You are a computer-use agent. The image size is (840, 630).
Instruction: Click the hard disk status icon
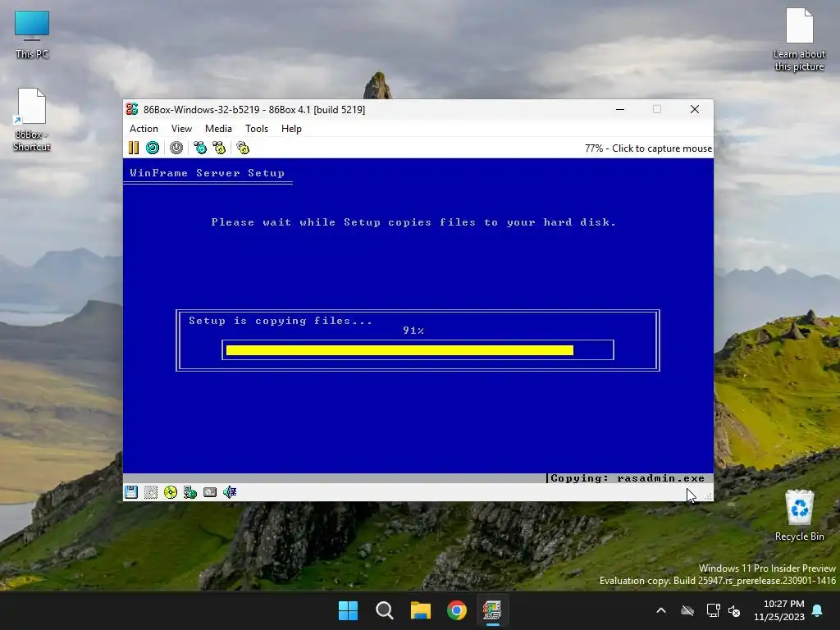click(210, 492)
